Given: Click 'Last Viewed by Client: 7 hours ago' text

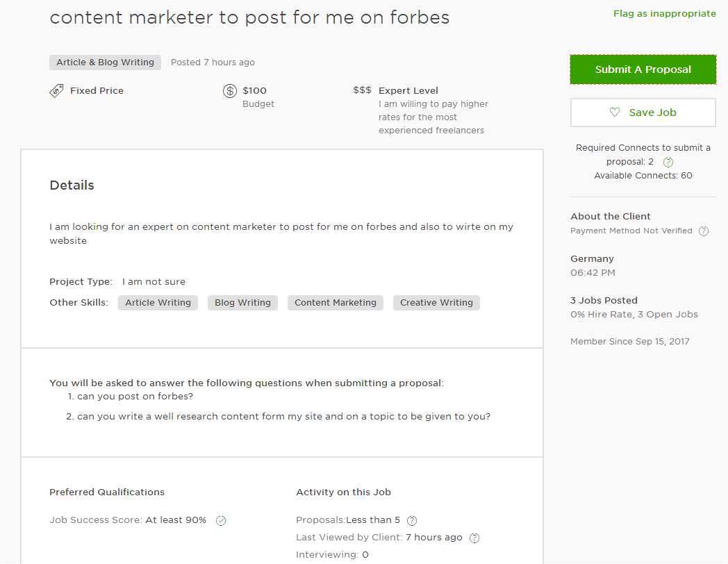Looking at the screenshot, I should coord(379,537).
